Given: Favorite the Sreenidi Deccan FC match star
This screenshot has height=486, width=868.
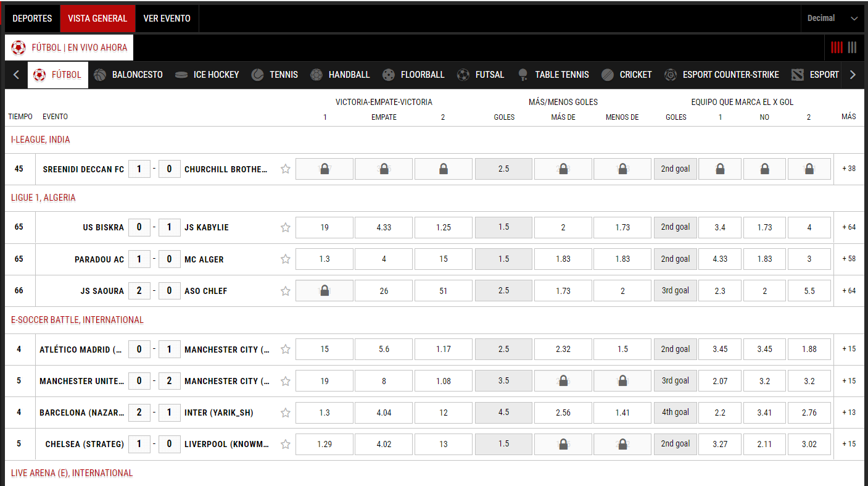Looking at the screenshot, I should point(285,169).
